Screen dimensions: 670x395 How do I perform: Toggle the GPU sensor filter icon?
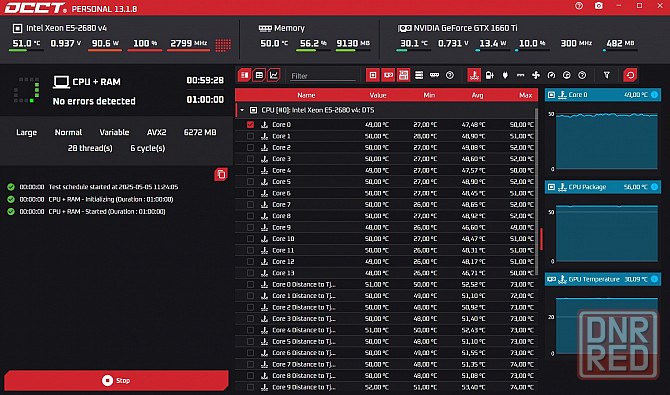388,75
